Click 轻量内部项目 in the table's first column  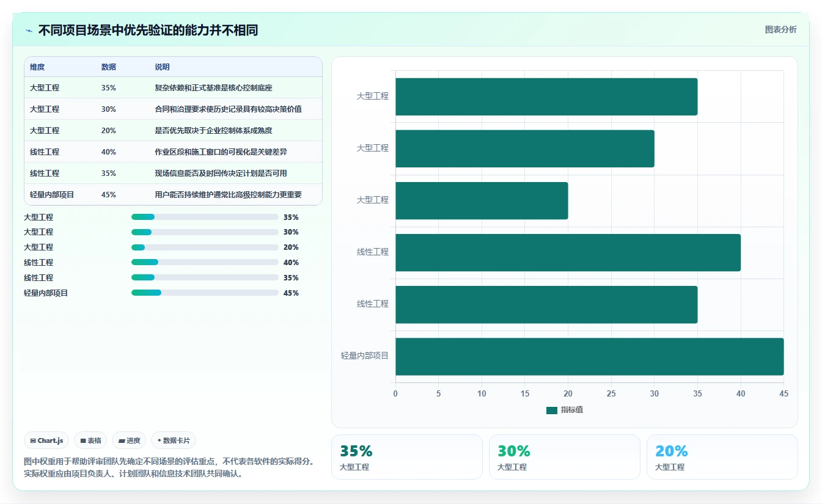click(52, 195)
